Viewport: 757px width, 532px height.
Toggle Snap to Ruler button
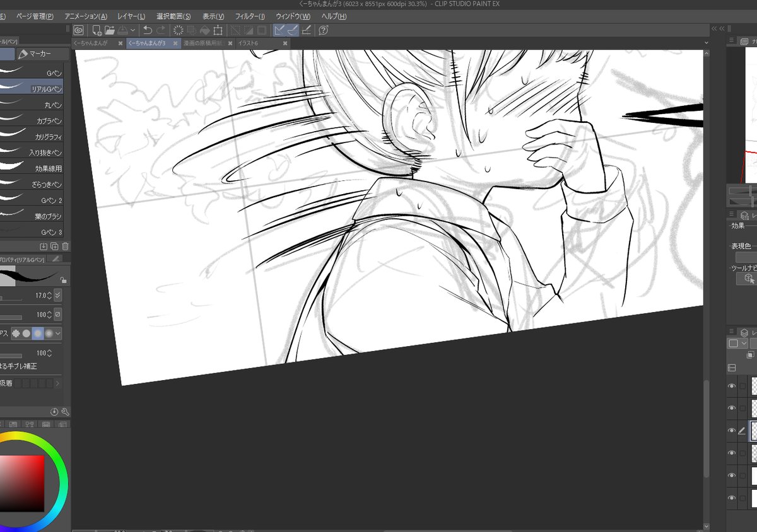279,30
